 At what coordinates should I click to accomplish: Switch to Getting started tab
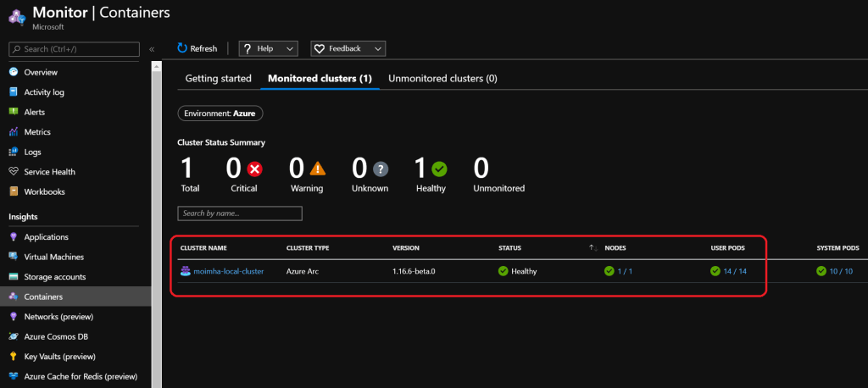point(218,79)
